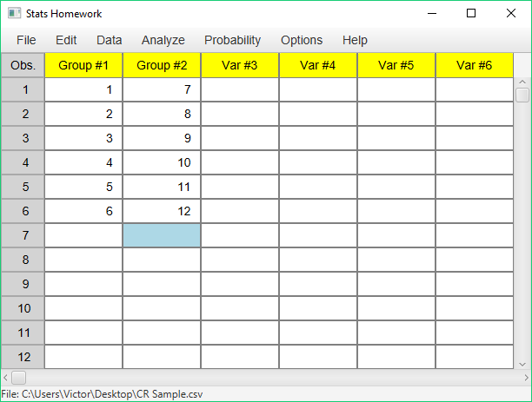Minimize the Stats Homework window
This screenshot has width=532, height=402.
click(432, 13)
